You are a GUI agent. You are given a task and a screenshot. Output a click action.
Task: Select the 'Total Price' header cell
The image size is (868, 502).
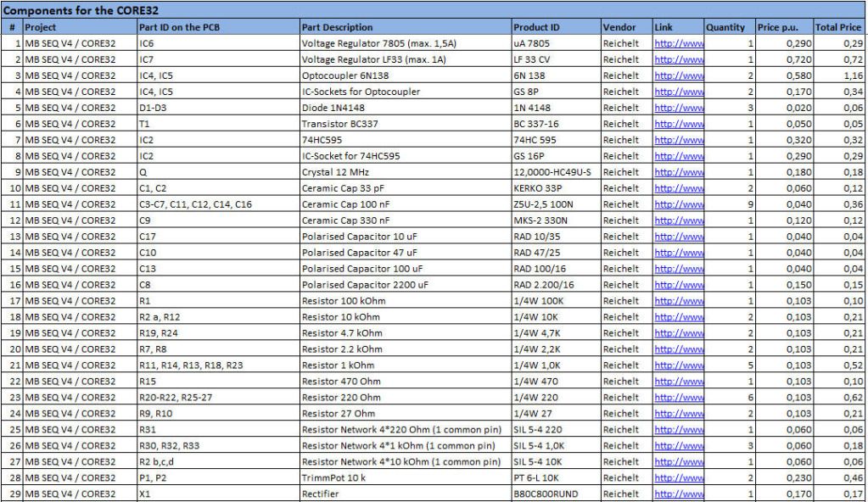tap(840, 27)
